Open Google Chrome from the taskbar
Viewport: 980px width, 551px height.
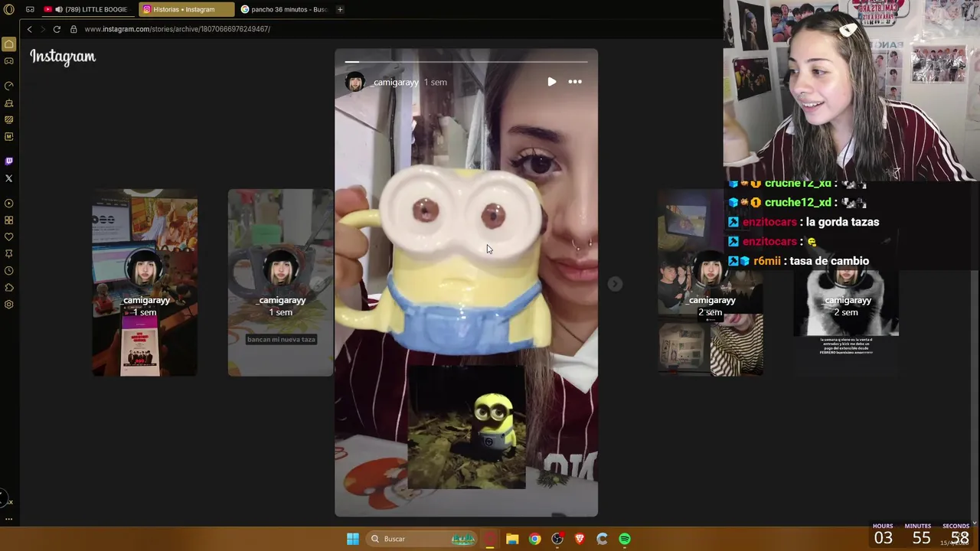tap(534, 539)
